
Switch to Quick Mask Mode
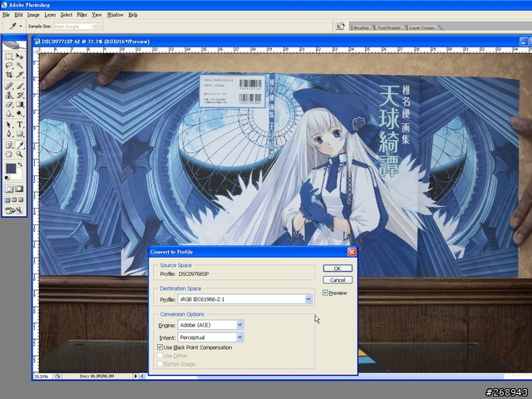click(19, 189)
